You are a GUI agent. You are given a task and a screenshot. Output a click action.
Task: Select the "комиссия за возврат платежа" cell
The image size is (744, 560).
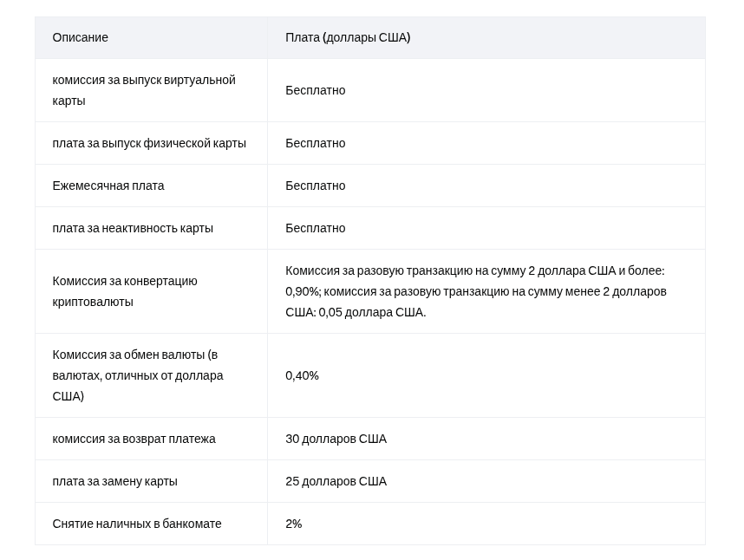[x=134, y=439]
